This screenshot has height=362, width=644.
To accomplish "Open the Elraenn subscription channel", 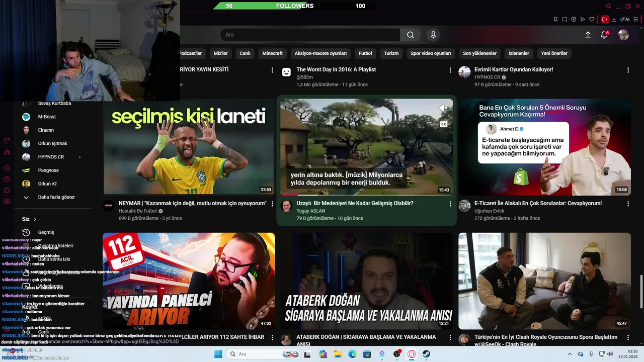I will tap(46, 130).
